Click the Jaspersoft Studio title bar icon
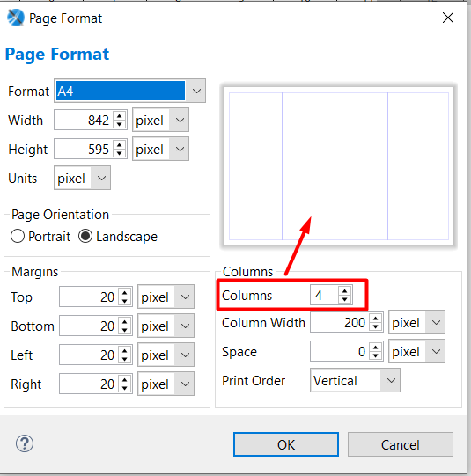Image resolution: width=471 pixels, height=476 pixels. pos(15,18)
